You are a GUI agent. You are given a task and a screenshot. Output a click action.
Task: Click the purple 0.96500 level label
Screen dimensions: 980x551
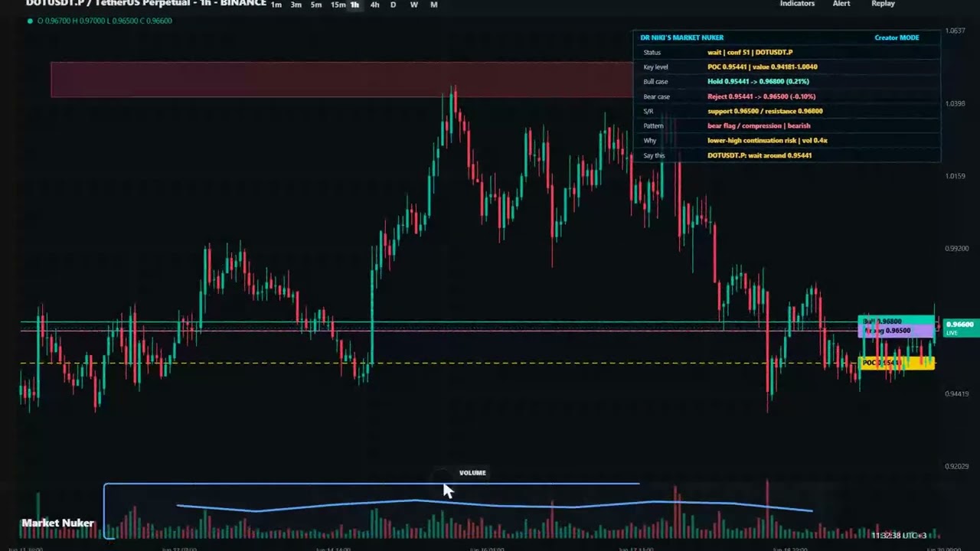point(897,331)
